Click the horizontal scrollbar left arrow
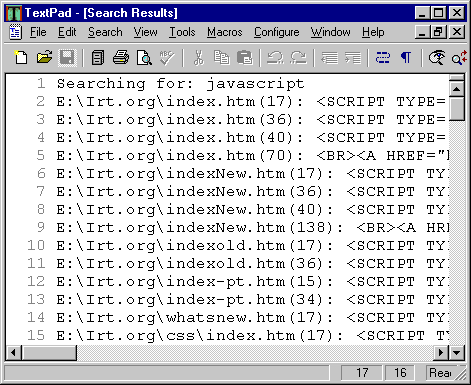The height and width of the screenshot is (385, 471). click(x=14, y=352)
